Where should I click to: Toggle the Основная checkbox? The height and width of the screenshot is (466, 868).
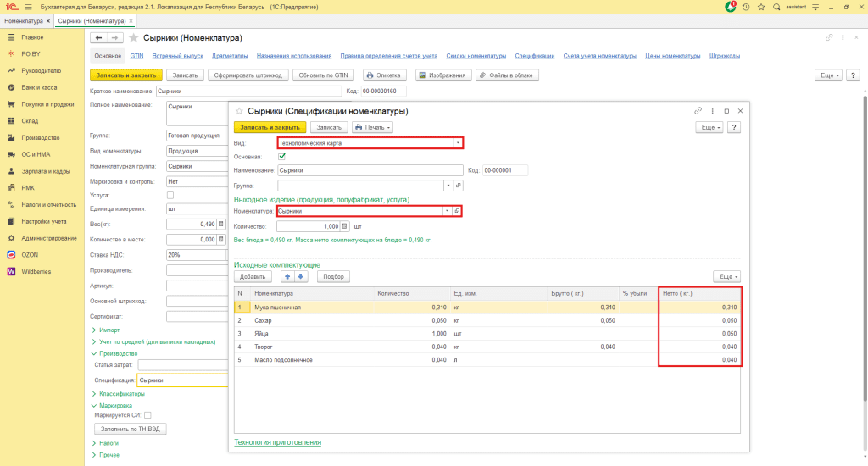pos(281,157)
